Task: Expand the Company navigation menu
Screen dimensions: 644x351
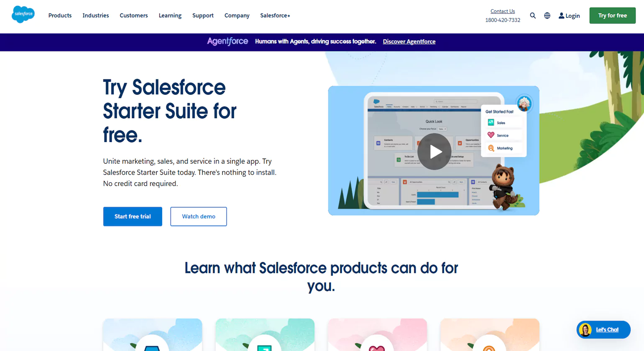Action: (x=237, y=15)
